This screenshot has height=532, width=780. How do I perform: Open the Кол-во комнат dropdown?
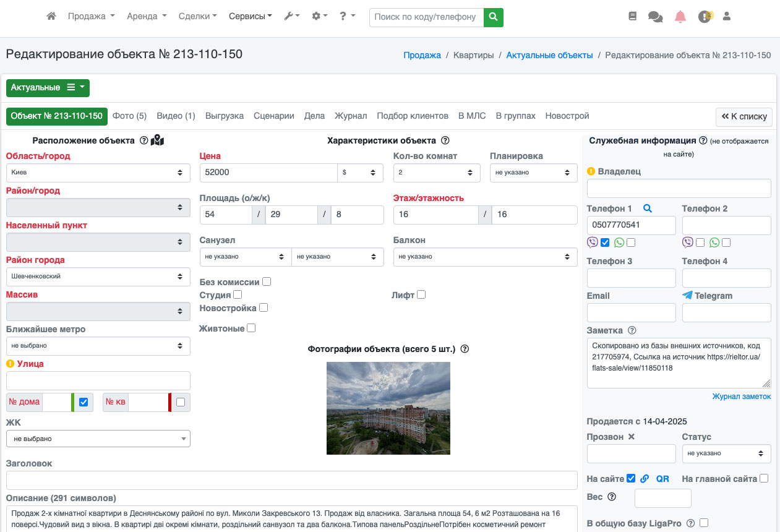[437, 173]
